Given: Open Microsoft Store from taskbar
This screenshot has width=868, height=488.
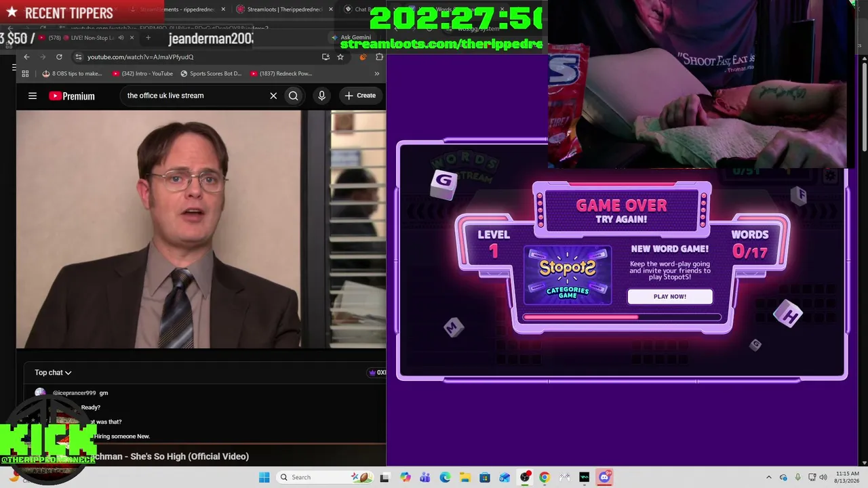Looking at the screenshot, I should point(485,477).
